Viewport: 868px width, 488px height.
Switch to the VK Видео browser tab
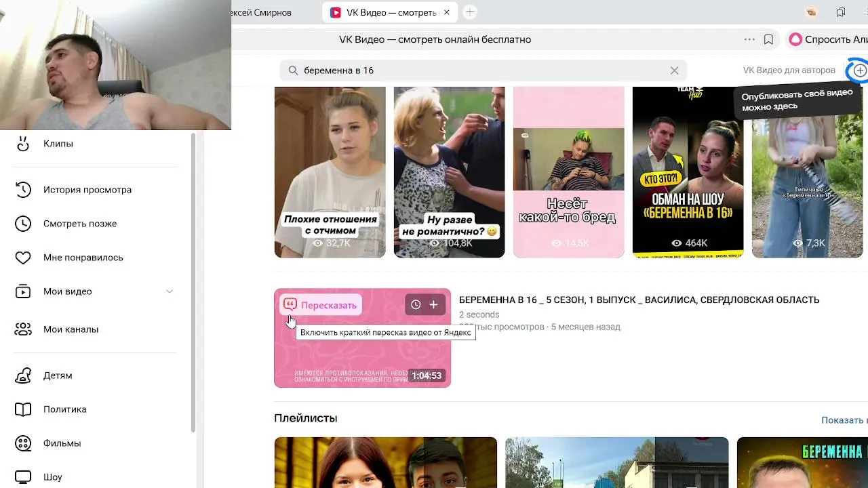point(391,12)
